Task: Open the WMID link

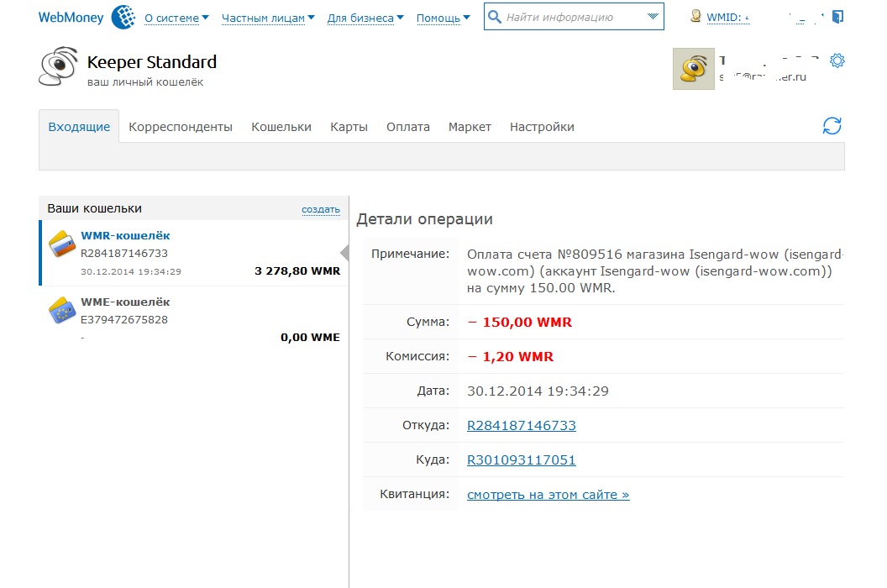Action: pyautogui.click(x=727, y=18)
